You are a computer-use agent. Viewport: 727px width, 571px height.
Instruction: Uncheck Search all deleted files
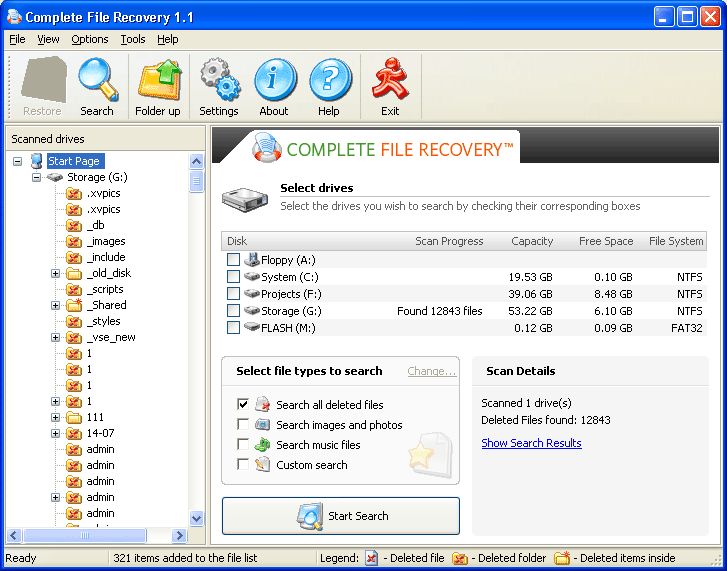point(242,404)
